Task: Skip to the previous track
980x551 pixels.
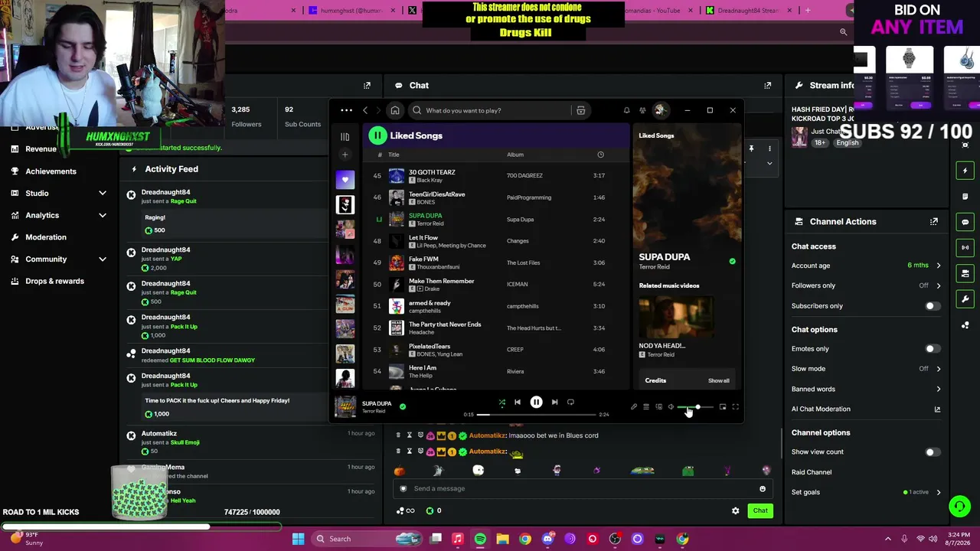Action: (518, 402)
